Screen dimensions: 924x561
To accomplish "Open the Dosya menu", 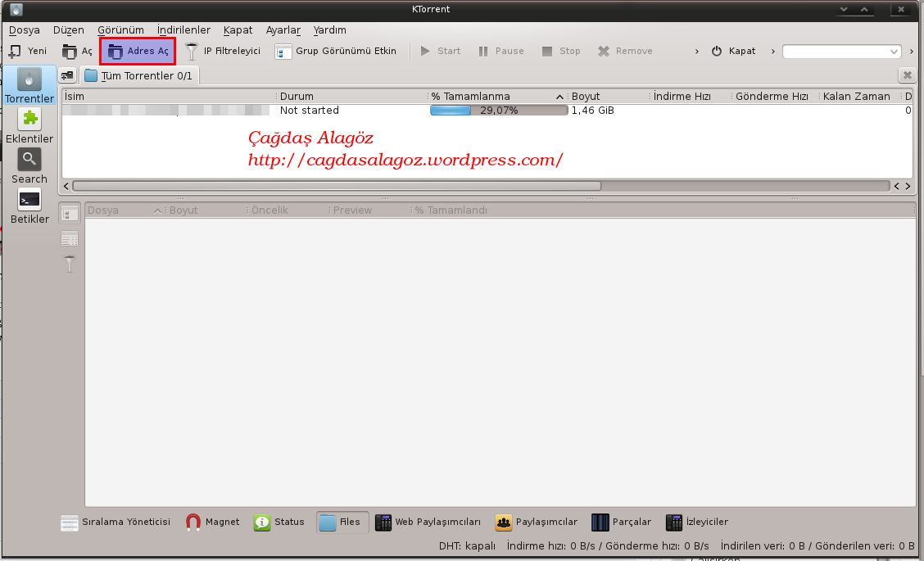I will coord(24,30).
